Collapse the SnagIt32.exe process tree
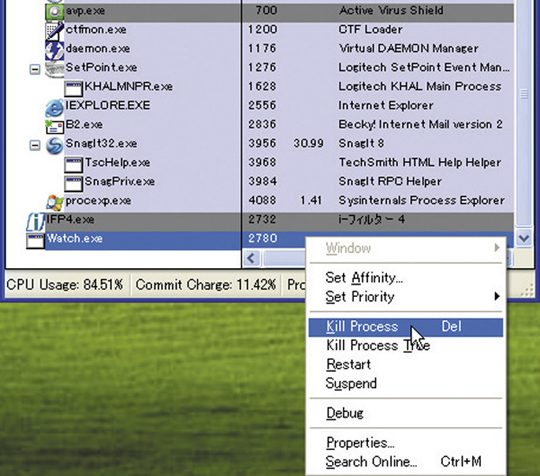 coord(34,145)
